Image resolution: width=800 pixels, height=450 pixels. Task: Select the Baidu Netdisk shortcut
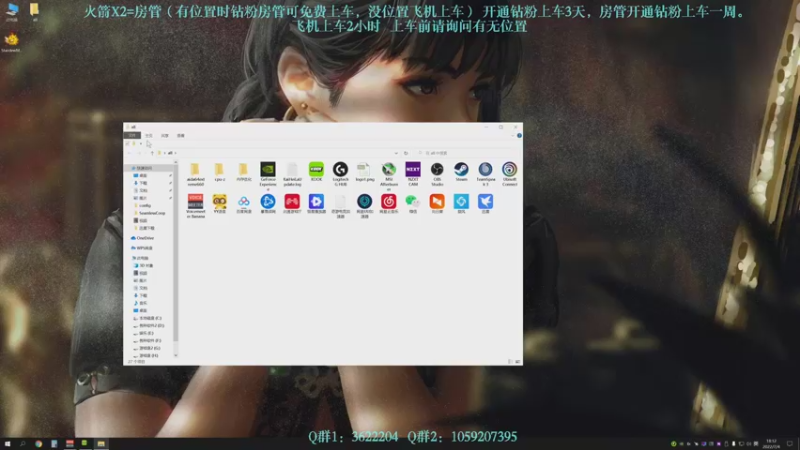pos(244,204)
